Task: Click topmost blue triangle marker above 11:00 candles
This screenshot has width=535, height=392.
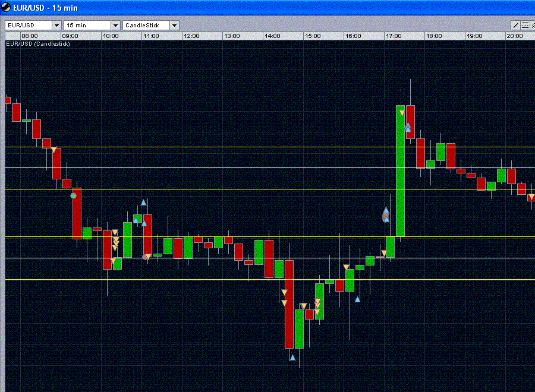Action: pos(144,203)
